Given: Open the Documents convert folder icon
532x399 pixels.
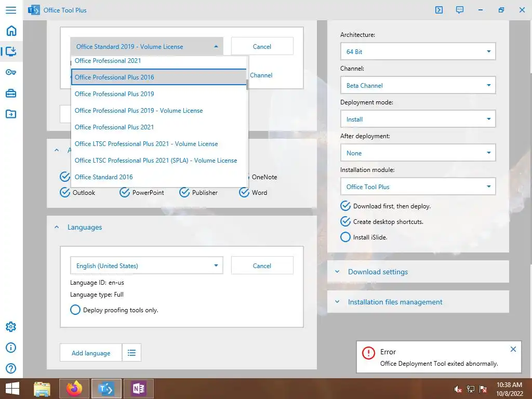Looking at the screenshot, I should tap(11, 114).
